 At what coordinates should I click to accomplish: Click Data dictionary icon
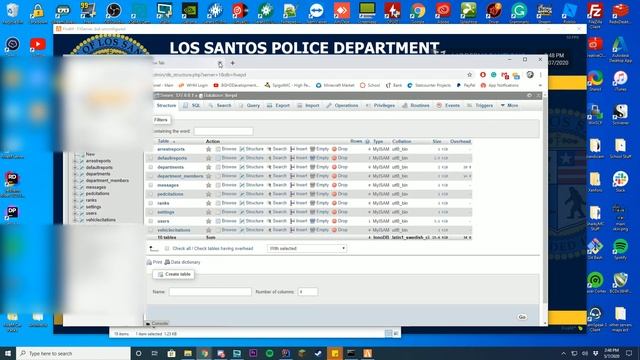pos(167,262)
